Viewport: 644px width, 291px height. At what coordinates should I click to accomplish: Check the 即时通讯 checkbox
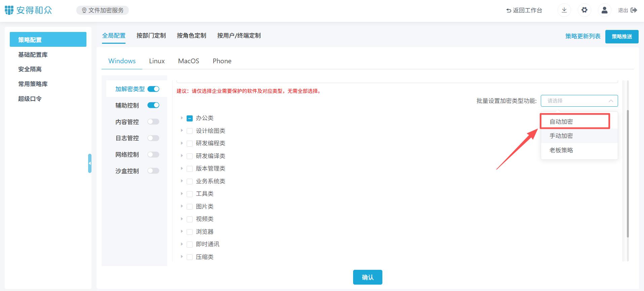coord(190,245)
